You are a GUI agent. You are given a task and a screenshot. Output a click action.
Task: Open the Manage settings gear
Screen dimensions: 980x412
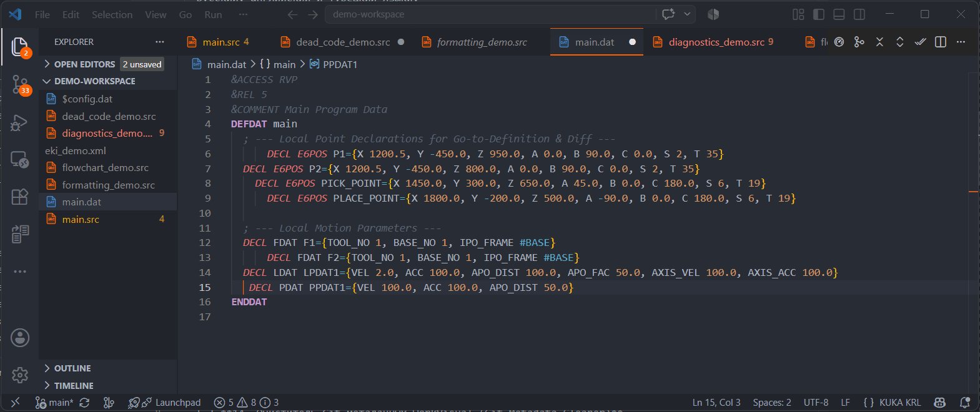click(x=20, y=375)
